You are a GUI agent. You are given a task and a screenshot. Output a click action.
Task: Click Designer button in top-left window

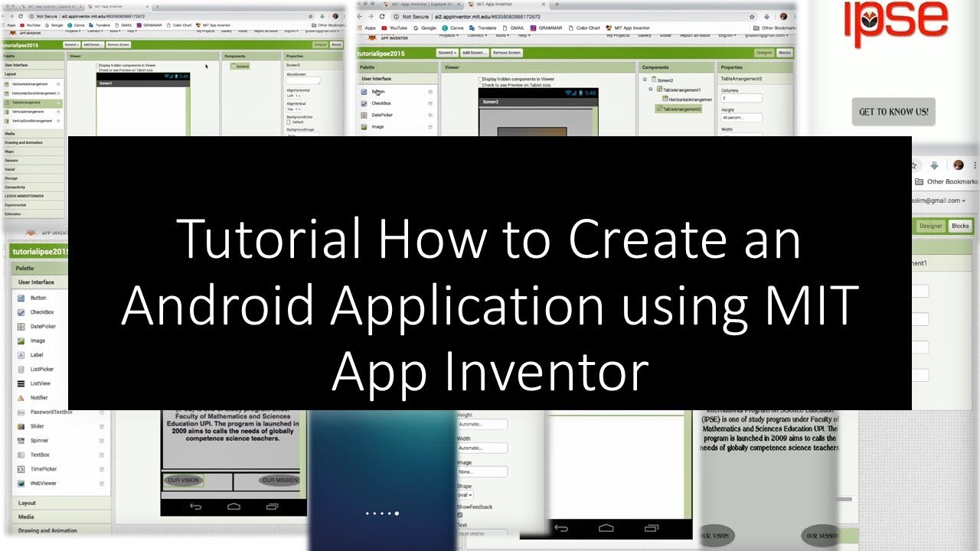click(320, 45)
